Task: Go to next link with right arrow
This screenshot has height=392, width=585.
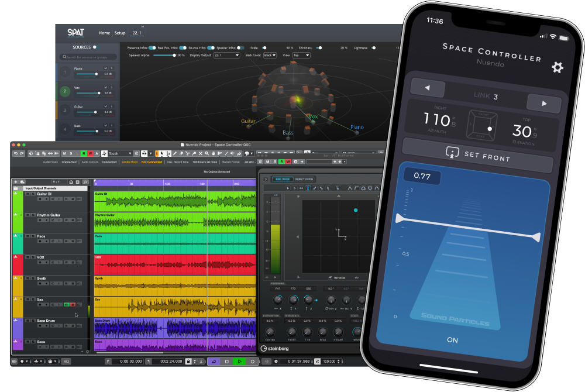Action: coord(544,104)
